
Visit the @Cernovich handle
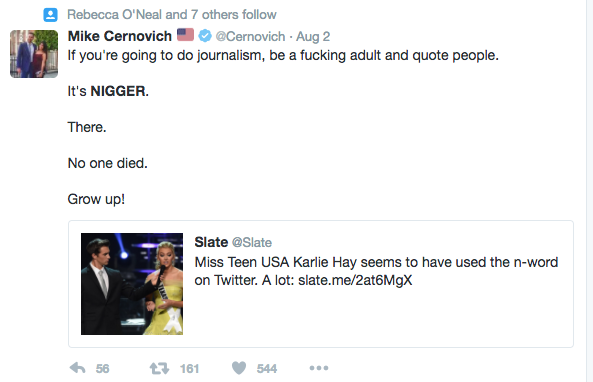click(250, 36)
